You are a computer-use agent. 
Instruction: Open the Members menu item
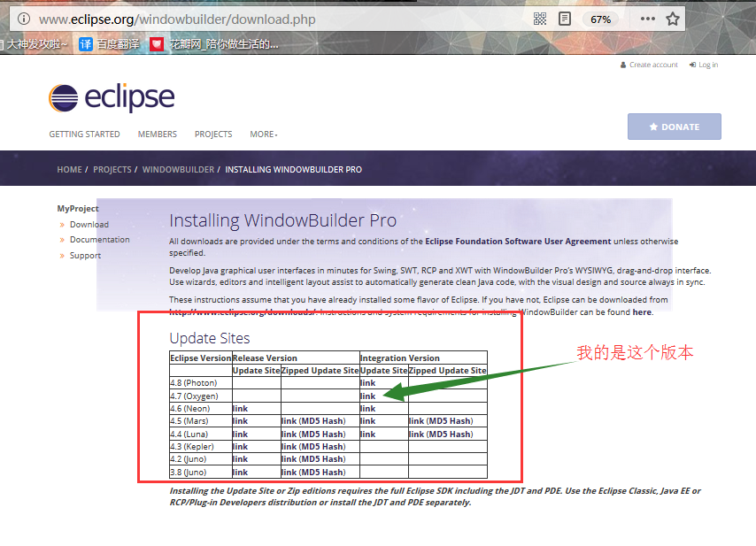[158, 134]
